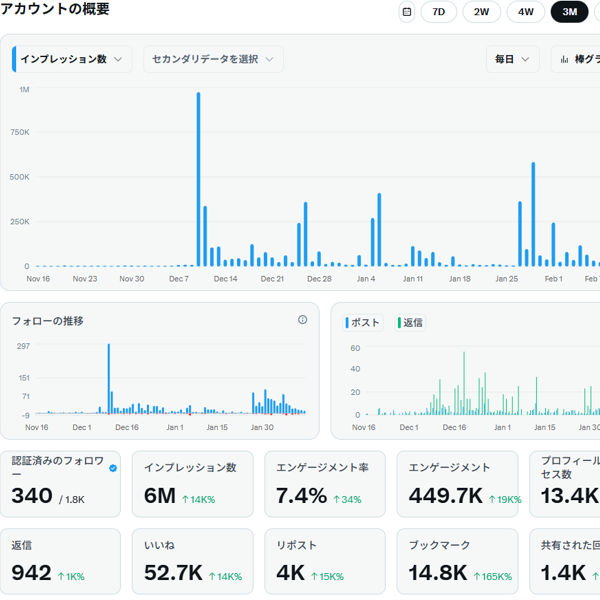Click the 297 axis value
Image resolution: width=600 pixels, height=600 pixels.
tap(23, 346)
